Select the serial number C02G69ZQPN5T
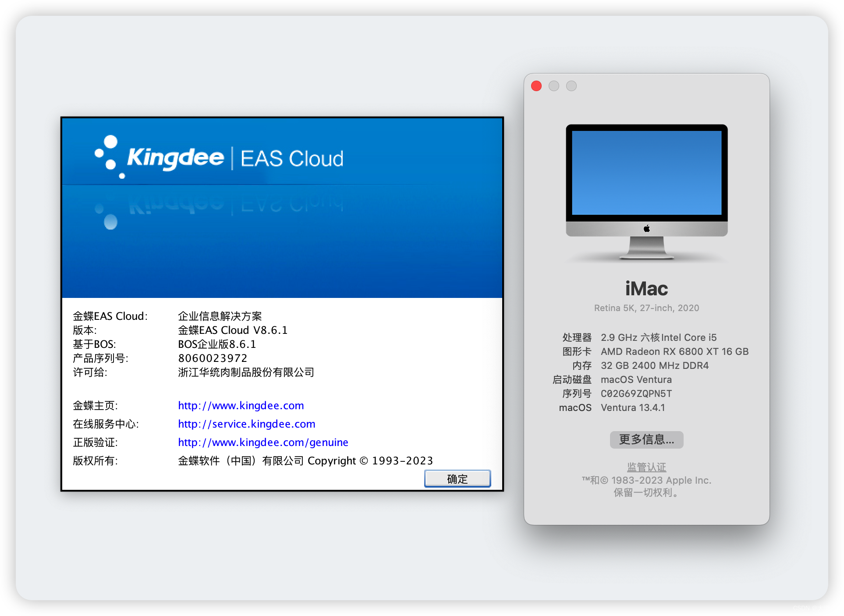844x616 pixels. click(636, 393)
